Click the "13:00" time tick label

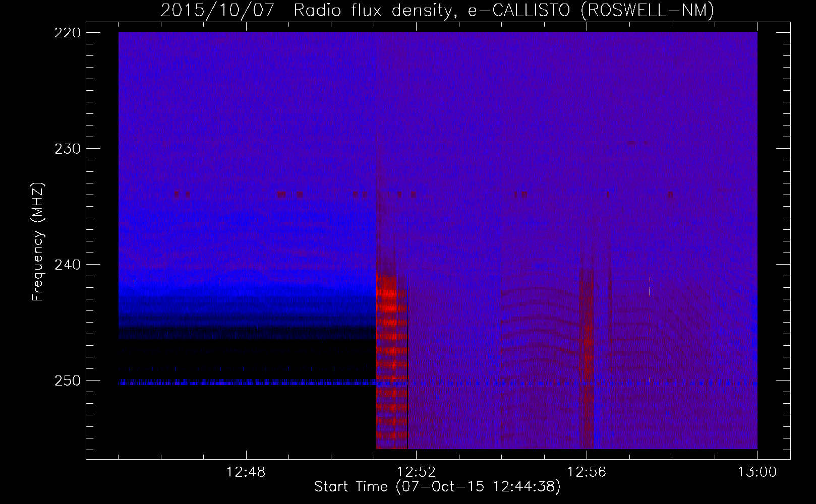pos(757,472)
